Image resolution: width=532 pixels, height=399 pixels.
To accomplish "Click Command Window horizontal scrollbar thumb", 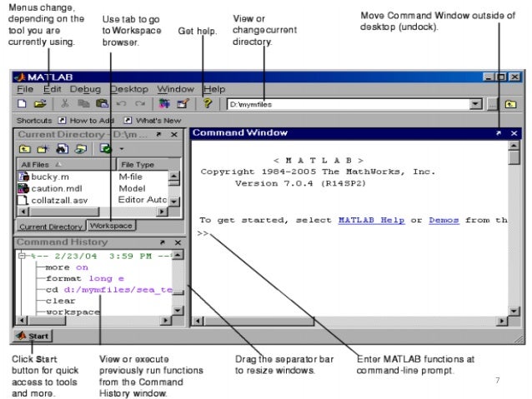I will tap(259, 322).
